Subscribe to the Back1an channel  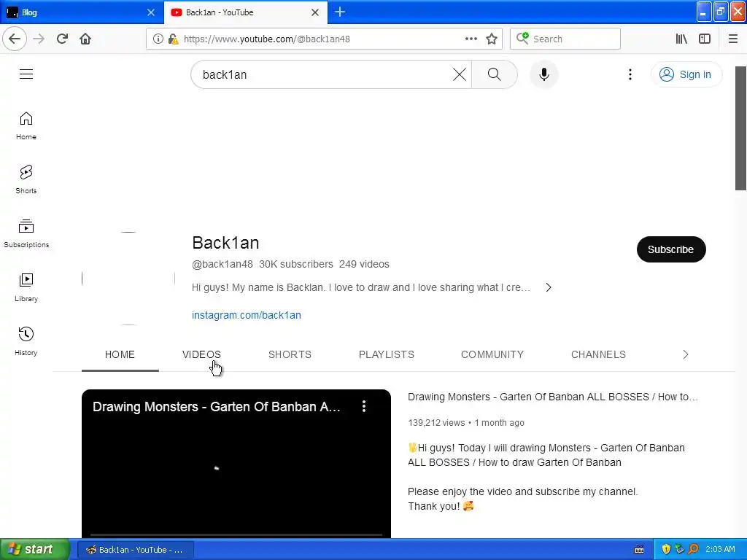tap(671, 249)
